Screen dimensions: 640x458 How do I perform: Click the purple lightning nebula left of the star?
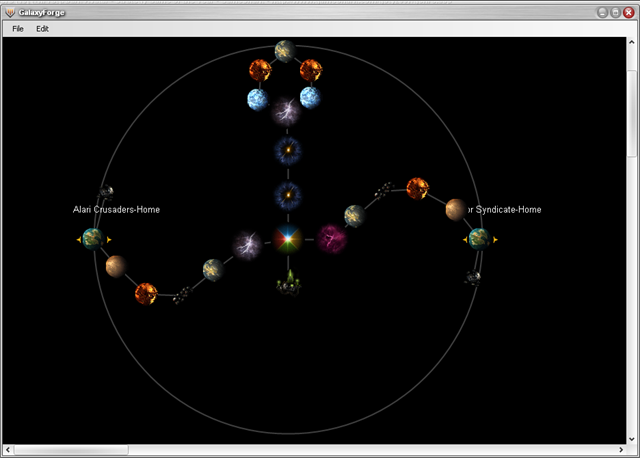tap(247, 245)
